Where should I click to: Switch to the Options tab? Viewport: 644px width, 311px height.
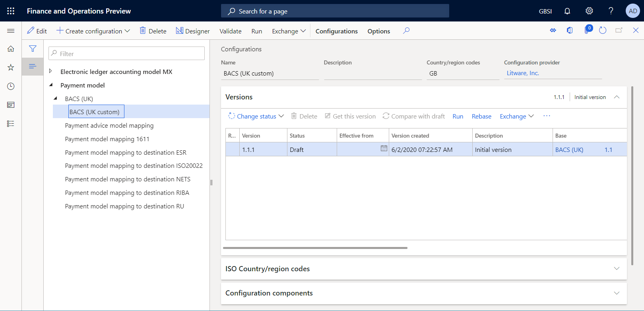pyautogui.click(x=378, y=31)
